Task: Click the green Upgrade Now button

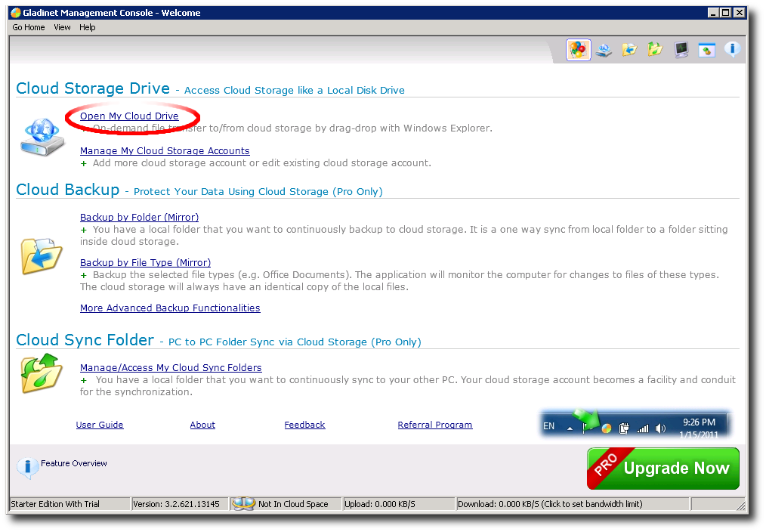Action: pyautogui.click(x=663, y=468)
